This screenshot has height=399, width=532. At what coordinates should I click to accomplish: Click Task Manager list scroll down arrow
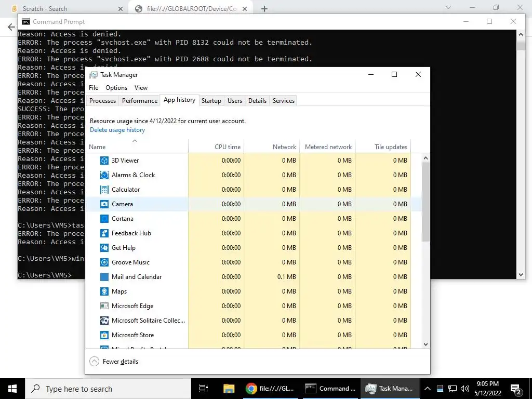click(426, 344)
